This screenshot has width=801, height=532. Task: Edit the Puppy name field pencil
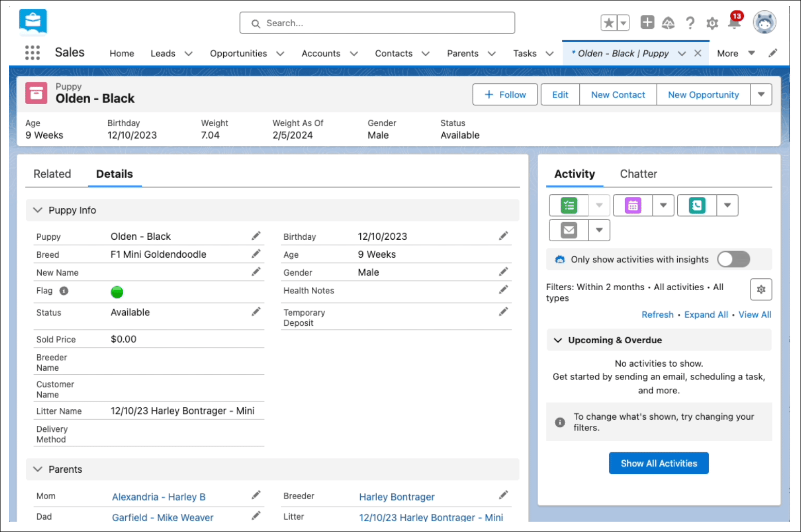(256, 236)
